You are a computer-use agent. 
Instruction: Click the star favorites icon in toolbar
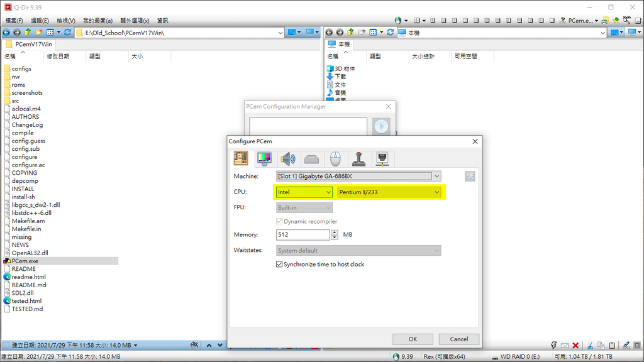coord(616,20)
